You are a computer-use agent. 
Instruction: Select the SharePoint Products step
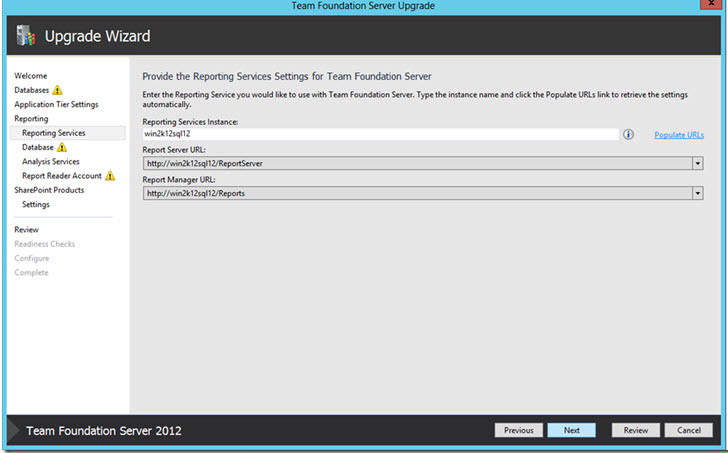49,190
